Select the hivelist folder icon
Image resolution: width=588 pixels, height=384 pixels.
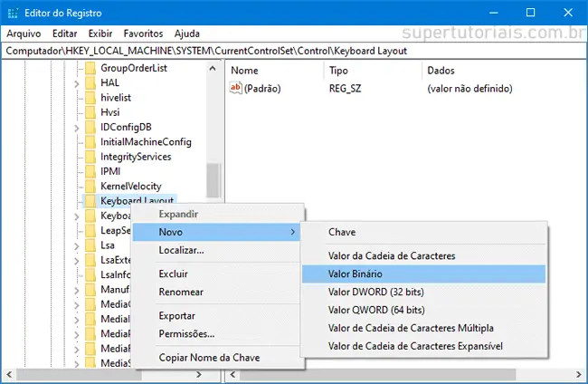click(x=90, y=98)
